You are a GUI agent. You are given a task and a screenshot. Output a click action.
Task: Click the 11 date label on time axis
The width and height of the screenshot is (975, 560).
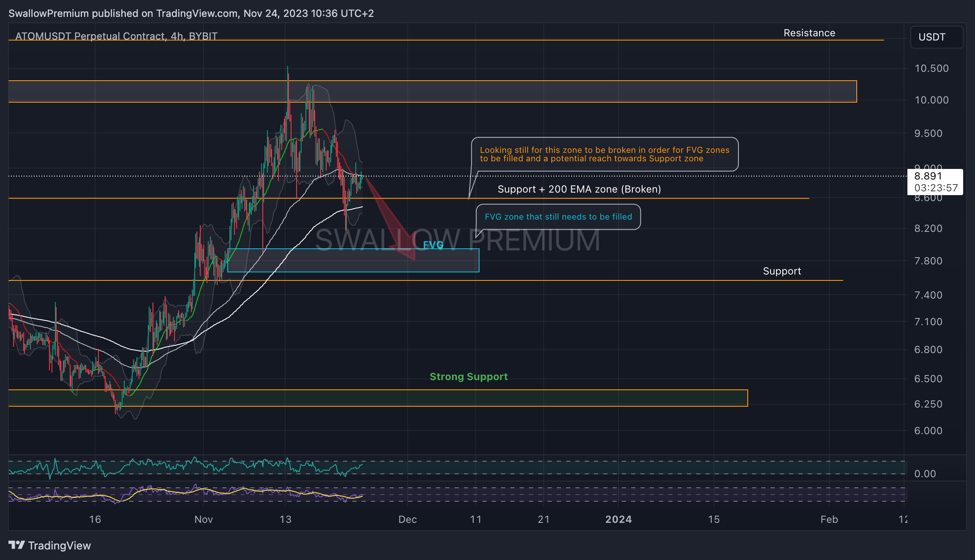(476, 519)
